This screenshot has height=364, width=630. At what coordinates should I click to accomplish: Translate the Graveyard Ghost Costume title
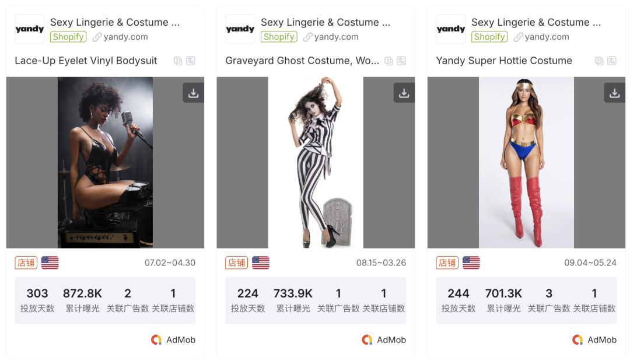(401, 61)
